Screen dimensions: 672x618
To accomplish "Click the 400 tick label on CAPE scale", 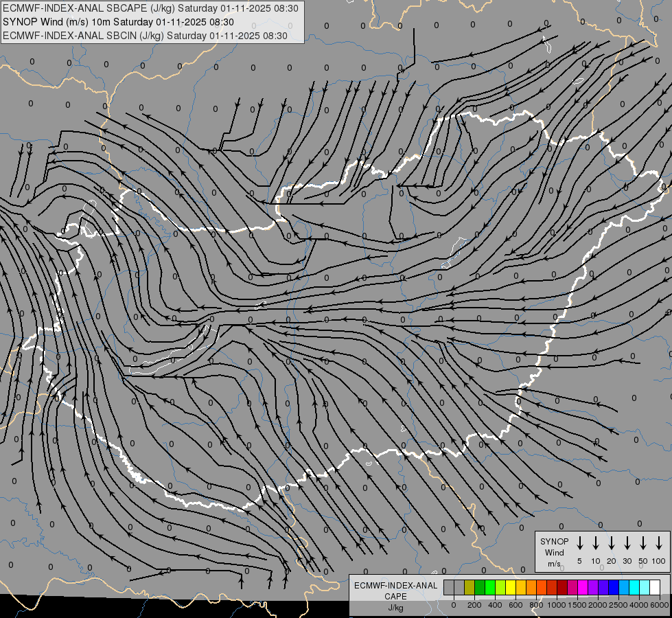I will [x=495, y=605].
